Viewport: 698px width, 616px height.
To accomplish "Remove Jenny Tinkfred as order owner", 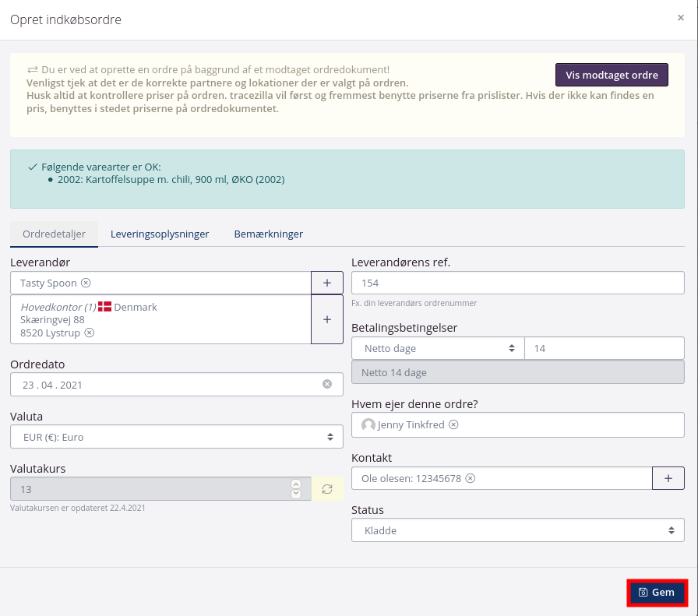I will 453,424.
